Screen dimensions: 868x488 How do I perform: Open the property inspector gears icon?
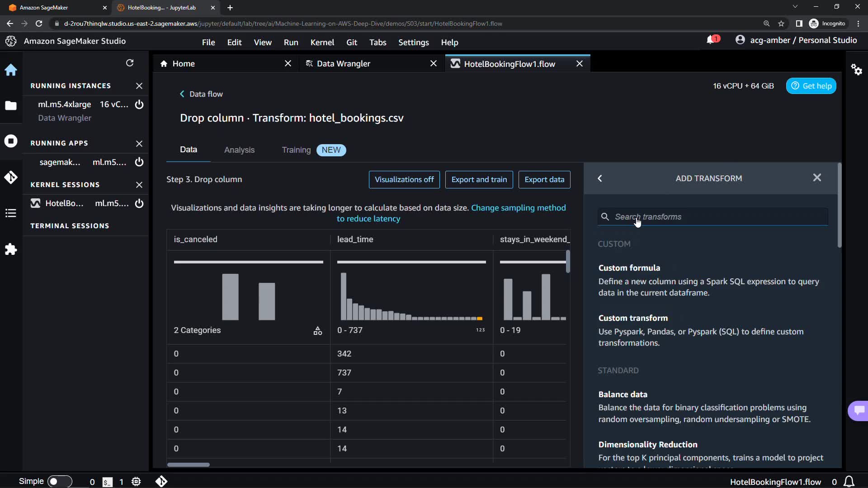(x=856, y=70)
